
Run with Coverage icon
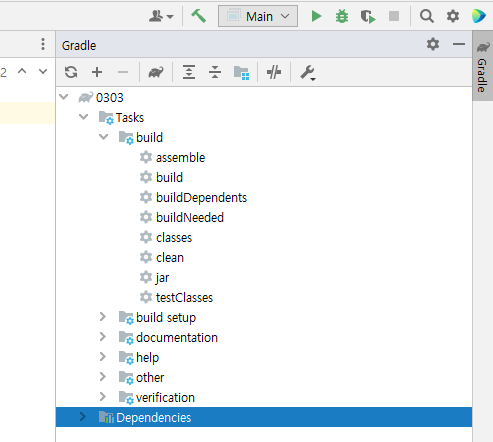368,16
